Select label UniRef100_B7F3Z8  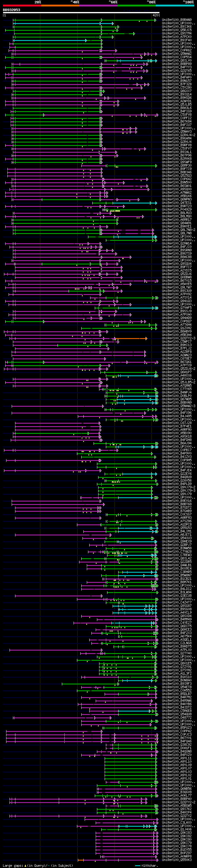(x=176, y=84)
